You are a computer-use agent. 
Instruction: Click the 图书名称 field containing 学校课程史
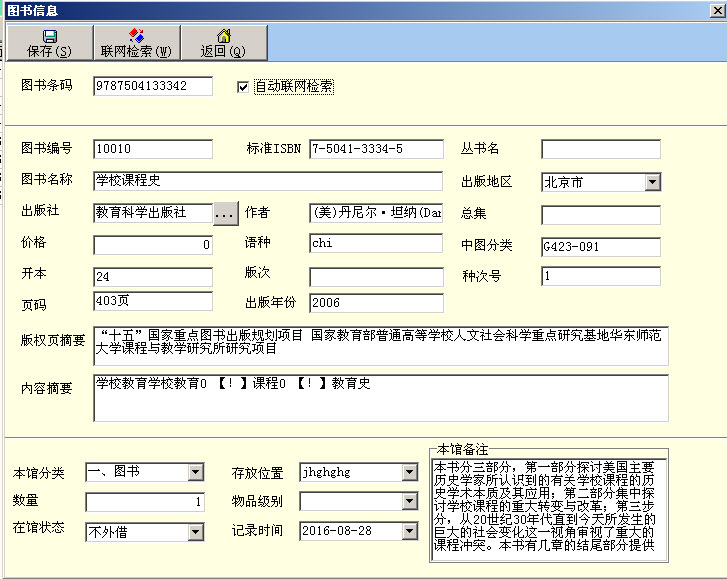point(267,181)
